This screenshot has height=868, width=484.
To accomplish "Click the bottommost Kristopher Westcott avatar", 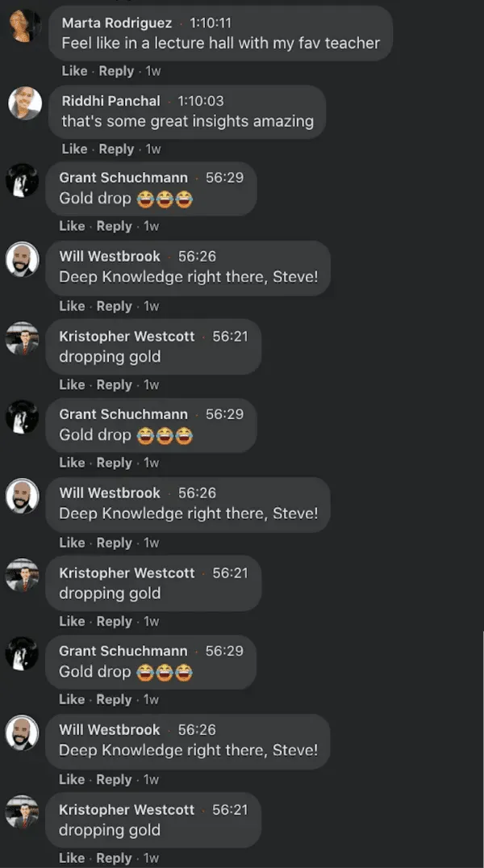I will click(x=22, y=812).
